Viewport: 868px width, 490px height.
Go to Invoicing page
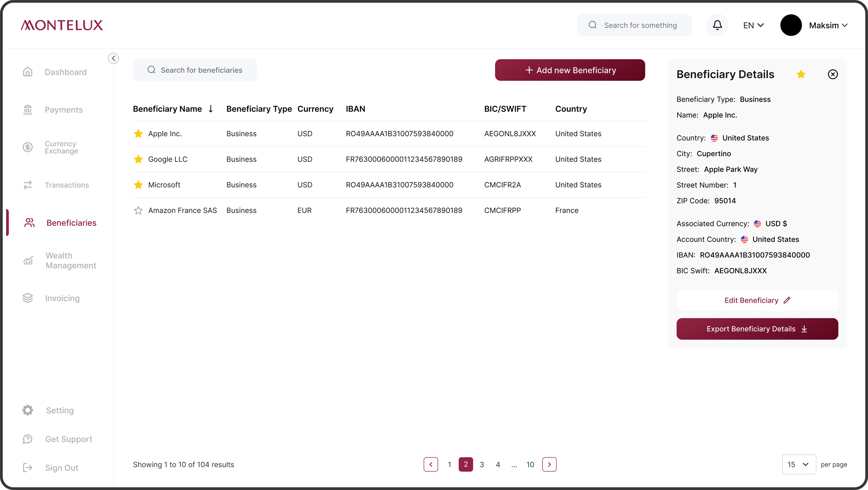[x=62, y=298]
